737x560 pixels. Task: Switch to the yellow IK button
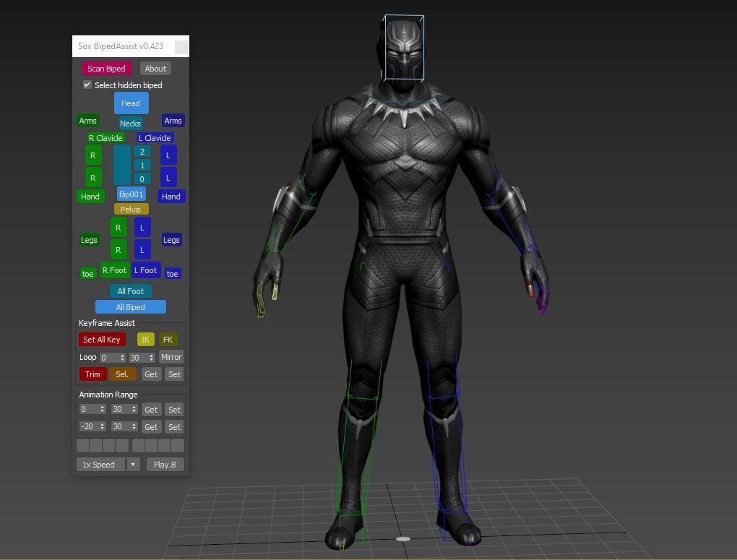tap(146, 340)
